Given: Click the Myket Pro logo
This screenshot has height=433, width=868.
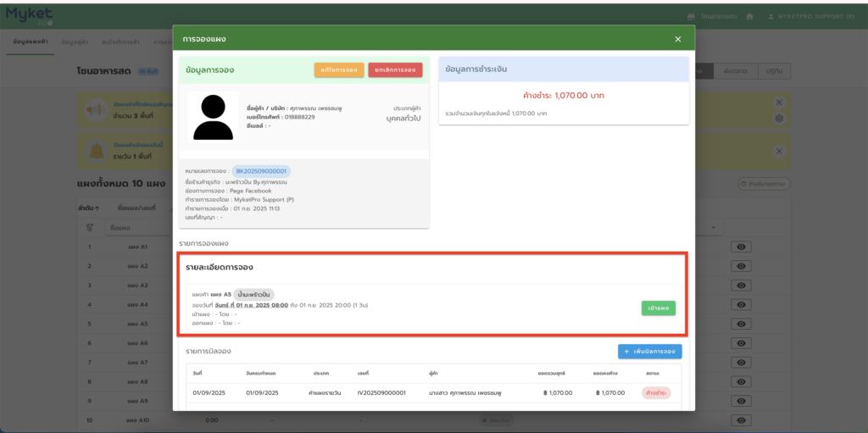Looking at the screenshot, I should click(x=30, y=15).
